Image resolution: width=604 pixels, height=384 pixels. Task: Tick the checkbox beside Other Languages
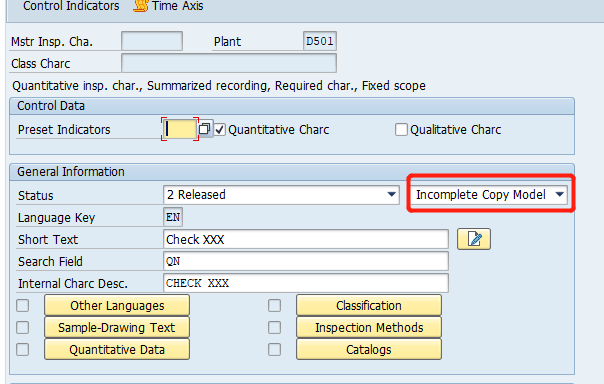(23, 306)
